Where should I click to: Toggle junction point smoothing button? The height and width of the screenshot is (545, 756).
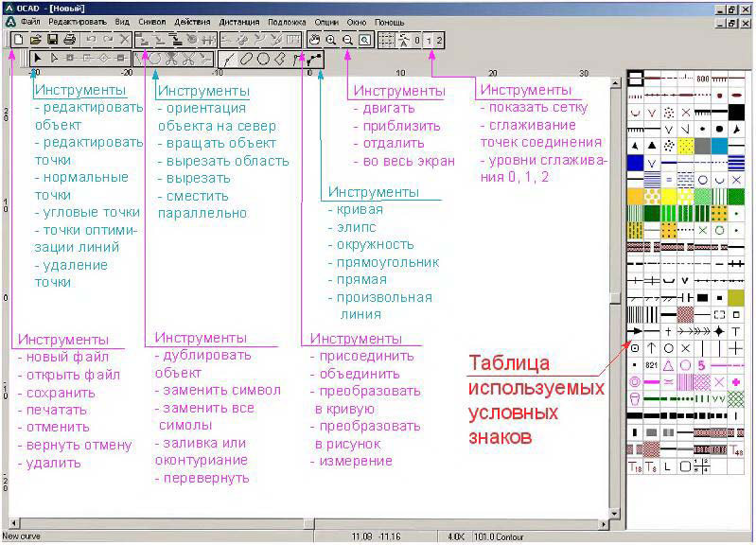pyautogui.click(x=404, y=40)
